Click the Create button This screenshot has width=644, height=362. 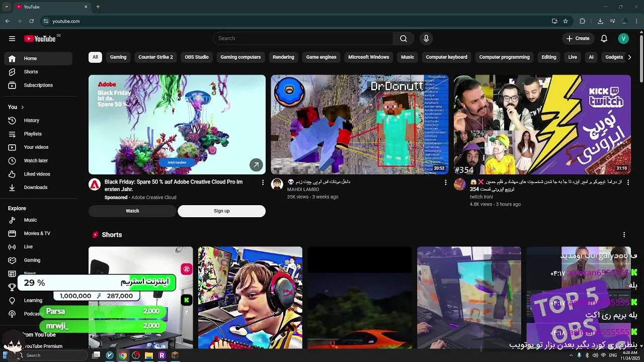(578, 39)
